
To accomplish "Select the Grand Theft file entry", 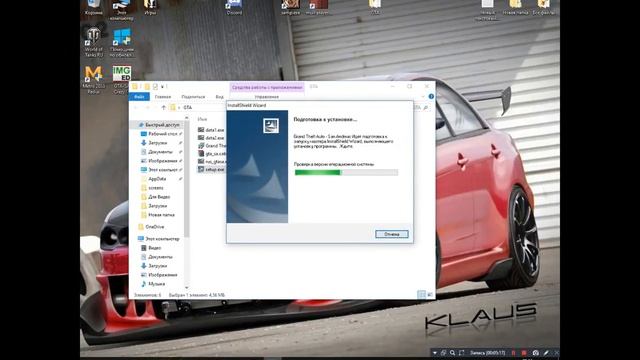I will click(x=211, y=146).
